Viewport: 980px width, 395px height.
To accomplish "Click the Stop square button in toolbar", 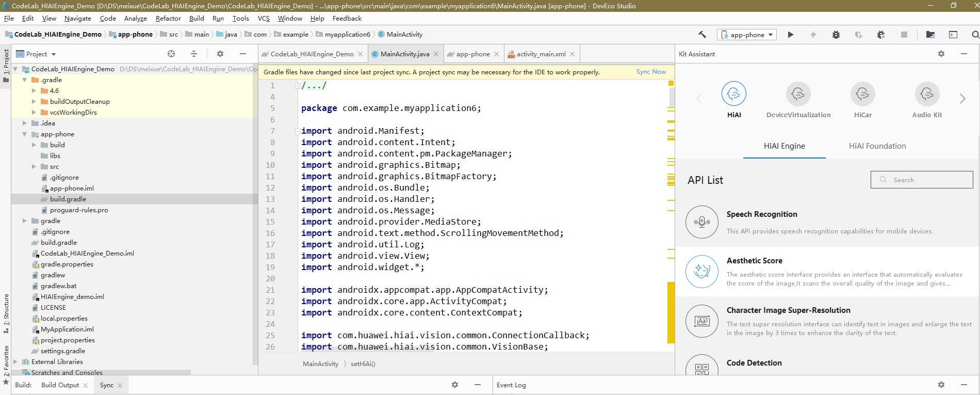I will tap(904, 35).
